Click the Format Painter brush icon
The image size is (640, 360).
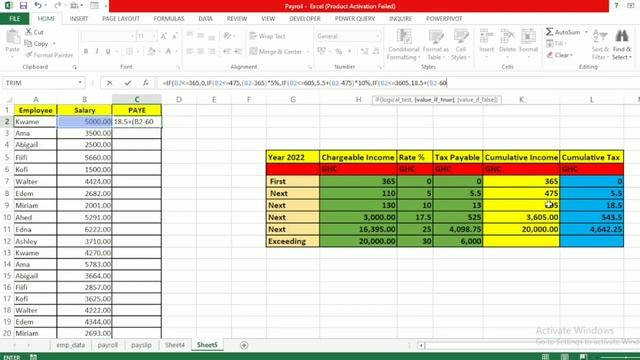pos(29,55)
